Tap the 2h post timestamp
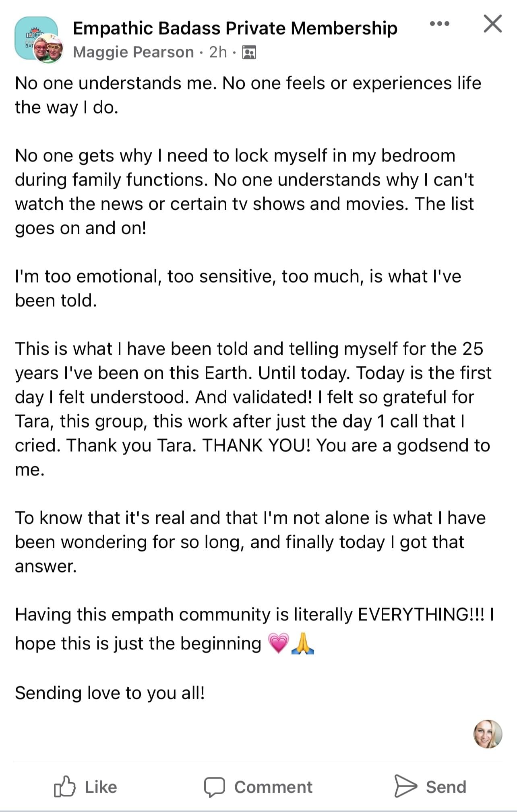The height and width of the screenshot is (812, 517). click(x=218, y=52)
